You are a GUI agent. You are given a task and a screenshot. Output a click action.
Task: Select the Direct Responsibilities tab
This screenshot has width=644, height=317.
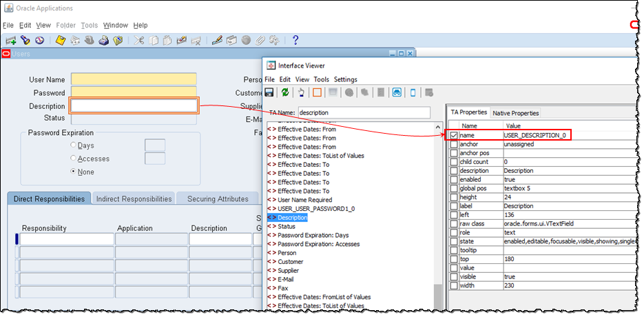click(50, 198)
